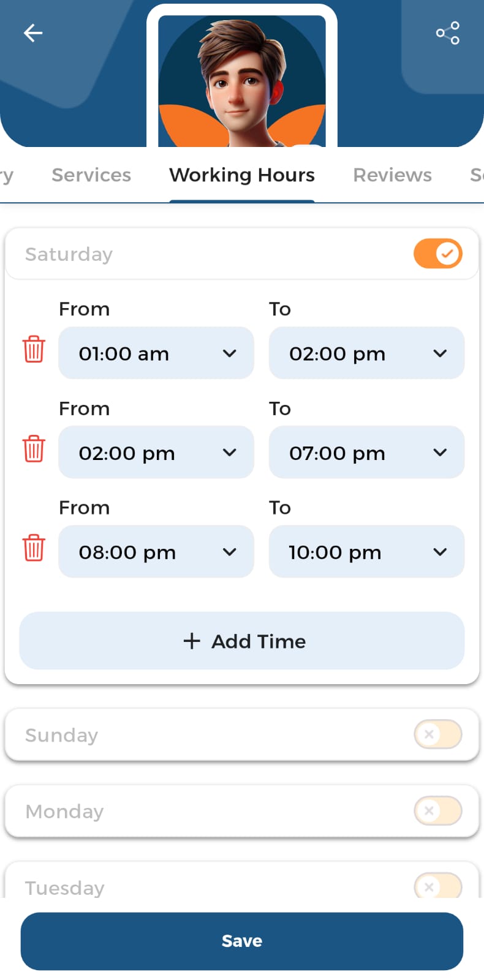484x980 pixels.
Task: Save the working hours
Action: click(x=242, y=941)
